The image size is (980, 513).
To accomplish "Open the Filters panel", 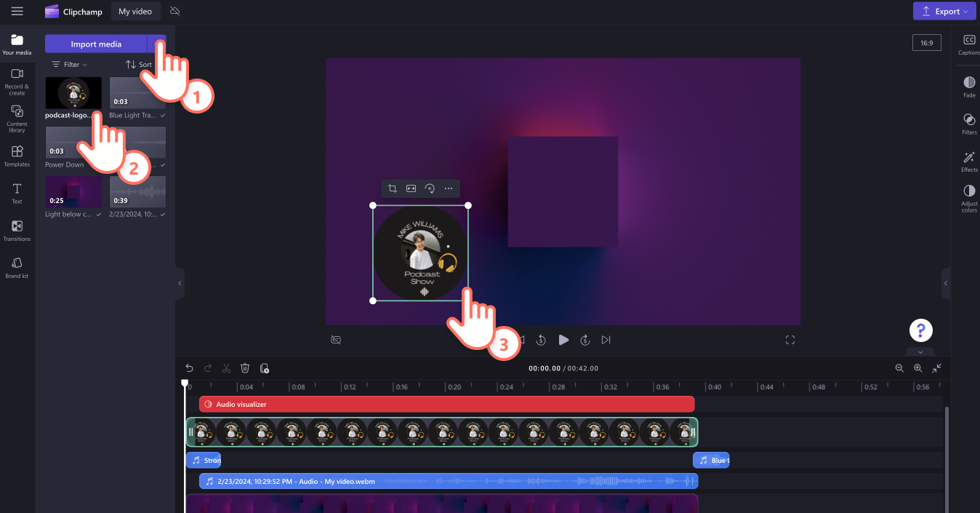I will coord(968,124).
